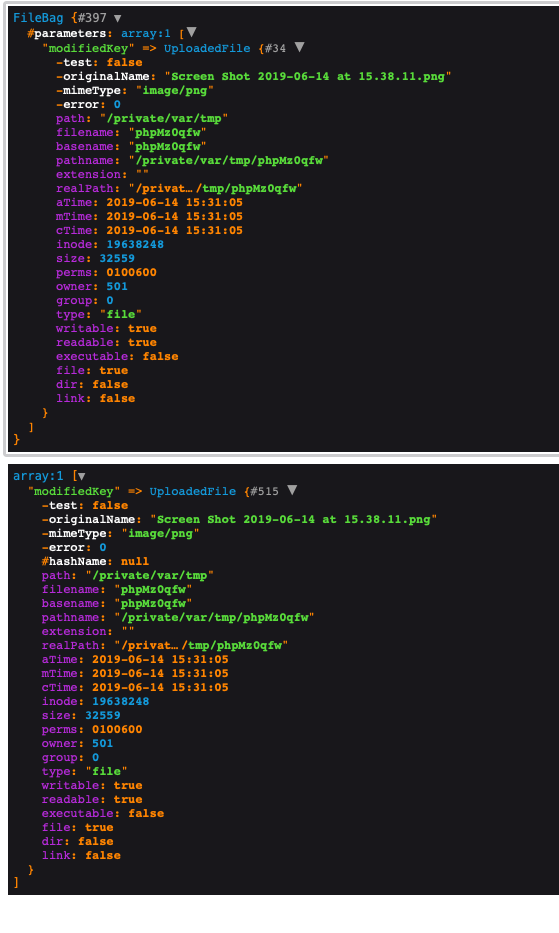Click pathname string in UploadedFile #515 dump
Viewport: 559px width, 933px height.
click(x=214, y=618)
